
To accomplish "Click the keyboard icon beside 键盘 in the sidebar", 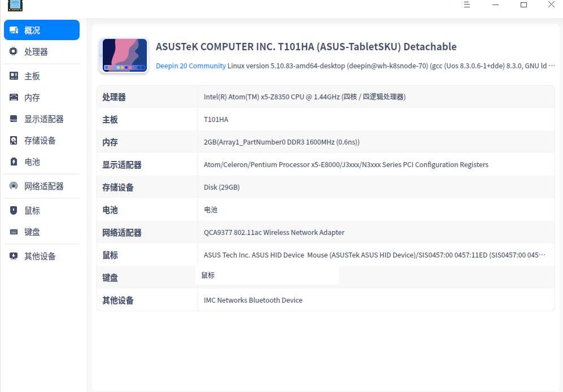I will coord(14,232).
